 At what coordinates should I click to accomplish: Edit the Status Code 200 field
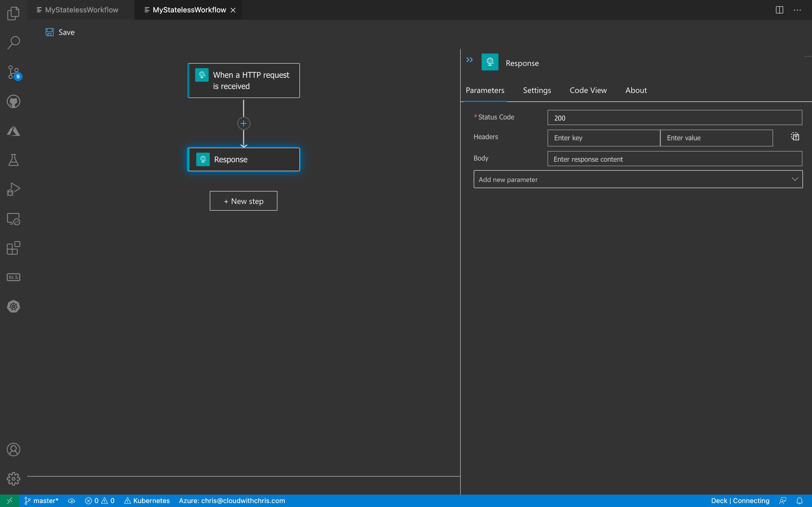674,117
